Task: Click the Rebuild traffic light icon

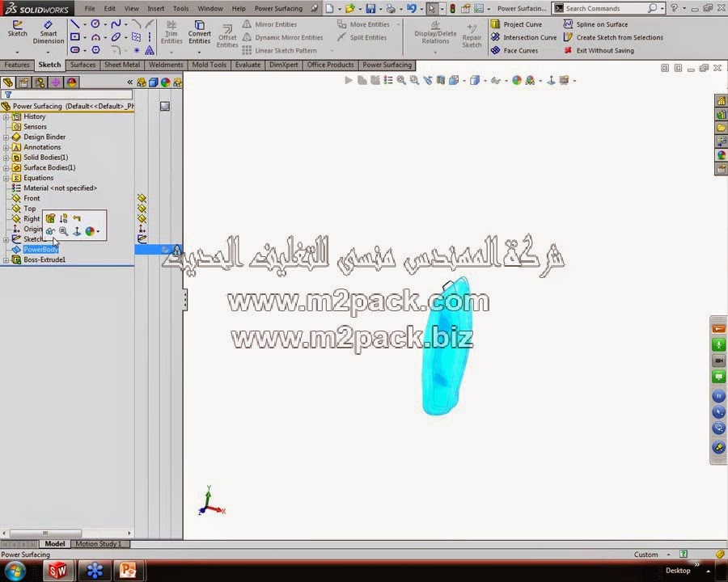Action: coord(453,8)
